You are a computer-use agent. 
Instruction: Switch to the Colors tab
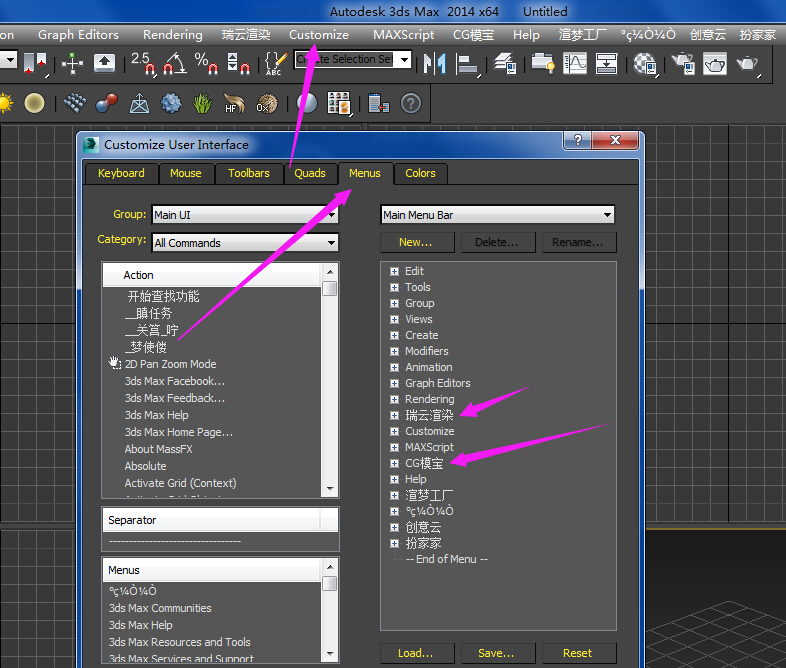(x=420, y=173)
